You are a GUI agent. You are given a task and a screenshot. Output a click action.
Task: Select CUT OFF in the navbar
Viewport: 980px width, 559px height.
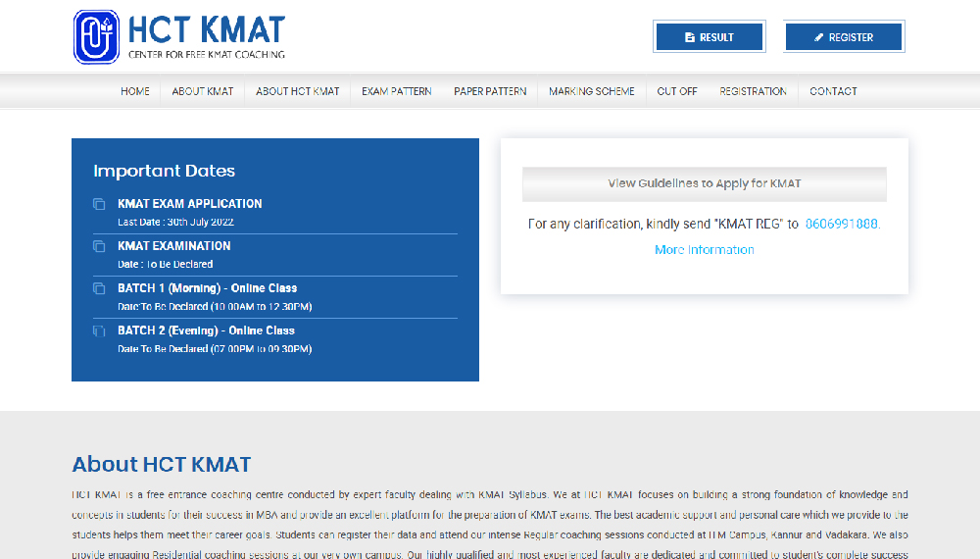click(677, 91)
